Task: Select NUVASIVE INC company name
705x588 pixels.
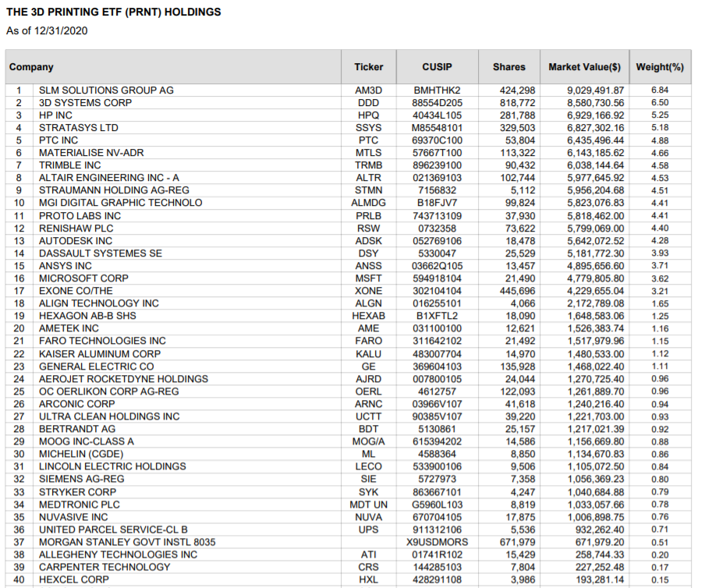Action: 73,517
